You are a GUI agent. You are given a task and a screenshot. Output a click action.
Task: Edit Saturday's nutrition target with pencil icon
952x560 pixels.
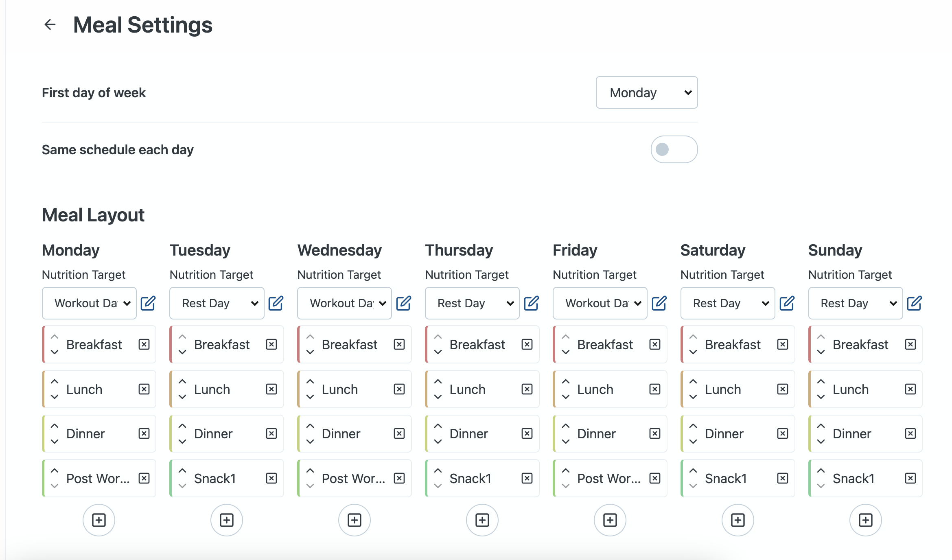[x=787, y=303]
